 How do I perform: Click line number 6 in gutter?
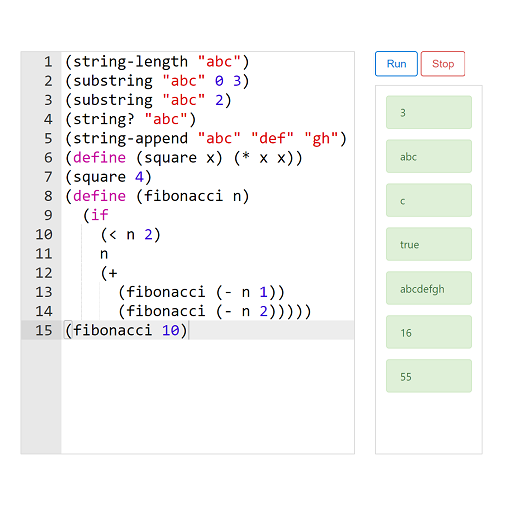[48, 158]
